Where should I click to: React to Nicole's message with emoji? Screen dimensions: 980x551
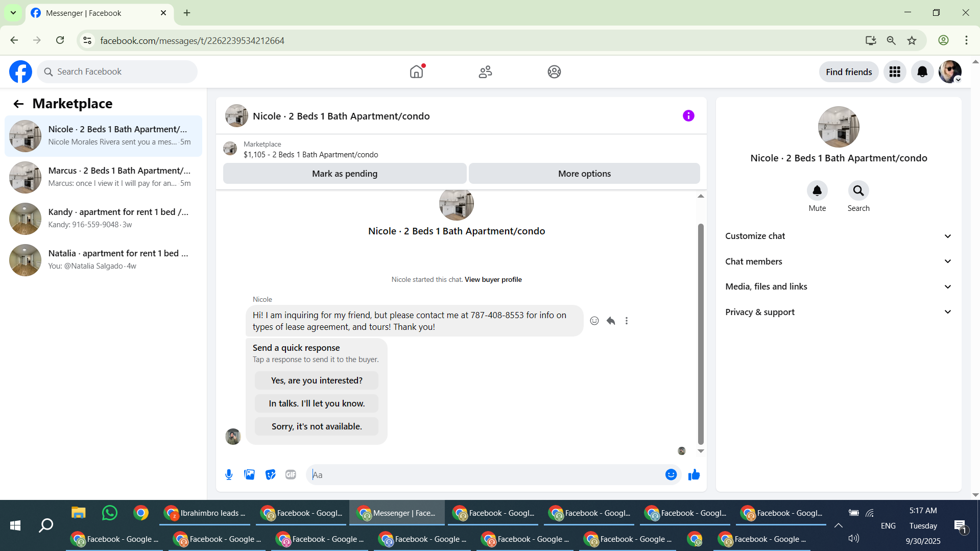pos(594,321)
